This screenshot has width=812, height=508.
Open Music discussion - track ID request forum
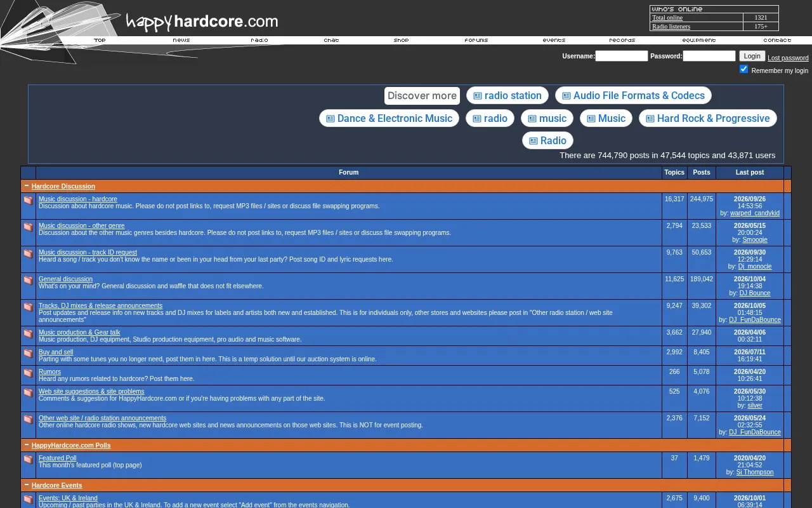click(88, 252)
